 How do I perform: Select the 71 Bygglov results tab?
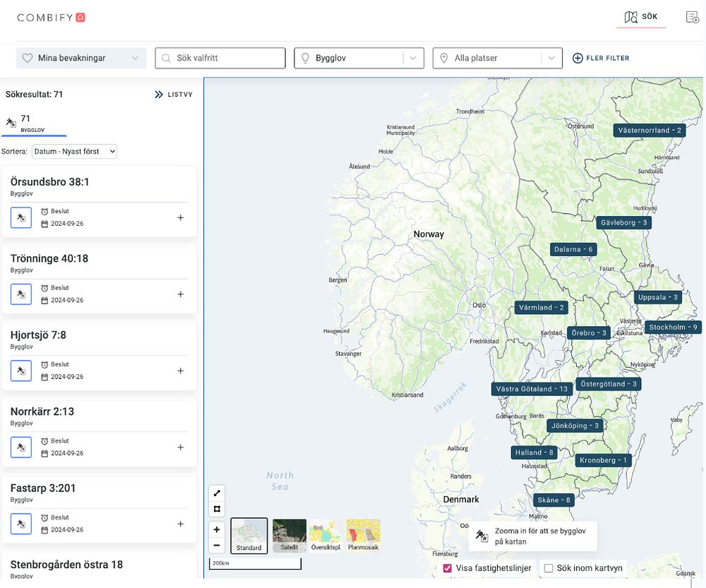(x=34, y=124)
